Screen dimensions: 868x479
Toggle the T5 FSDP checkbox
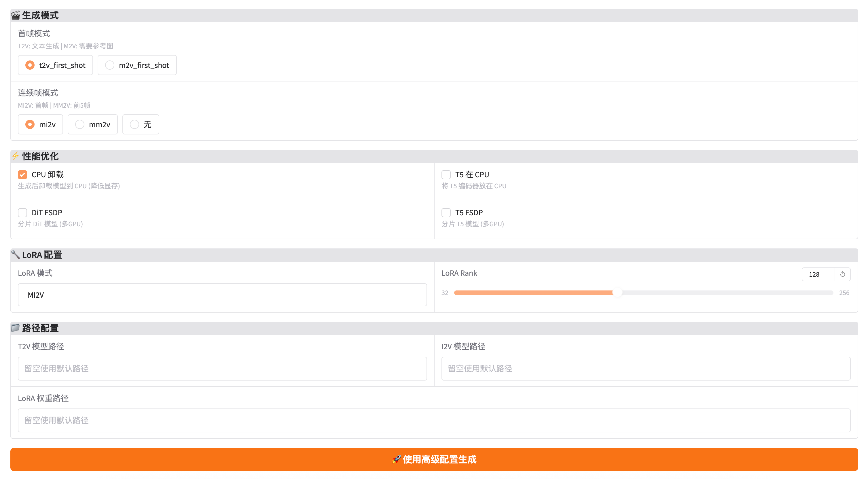pos(446,212)
